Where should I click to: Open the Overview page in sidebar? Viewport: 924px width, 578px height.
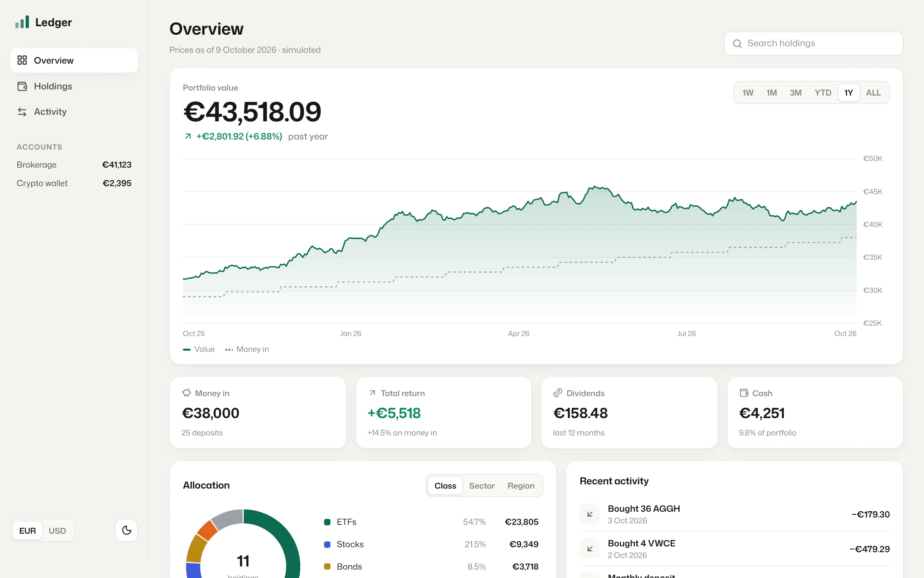[74, 60]
